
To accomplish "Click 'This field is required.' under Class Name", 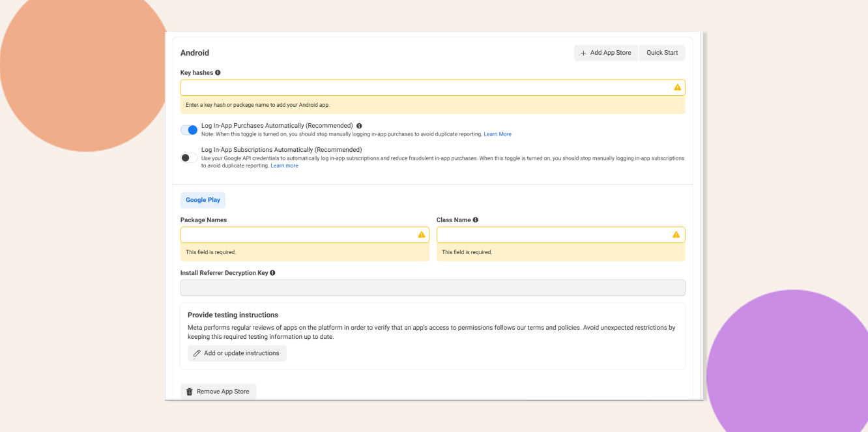I will pyautogui.click(x=467, y=252).
